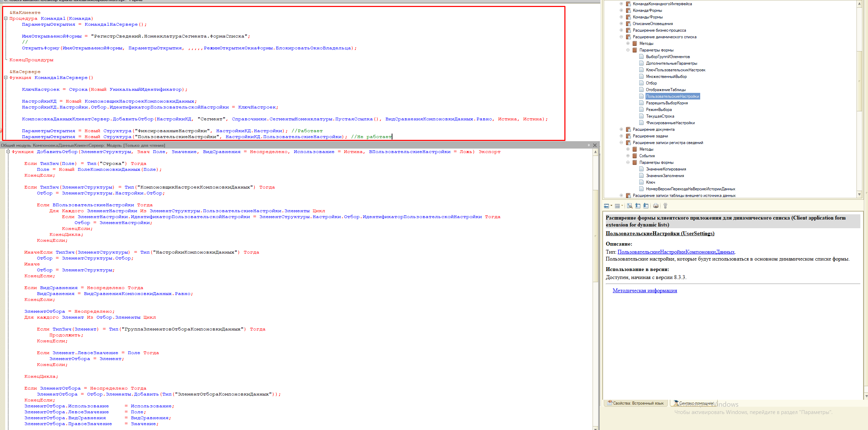Viewport: 868px width, 430px height.
Task: Click book icon of События node
Action: pyautogui.click(x=635, y=156)
